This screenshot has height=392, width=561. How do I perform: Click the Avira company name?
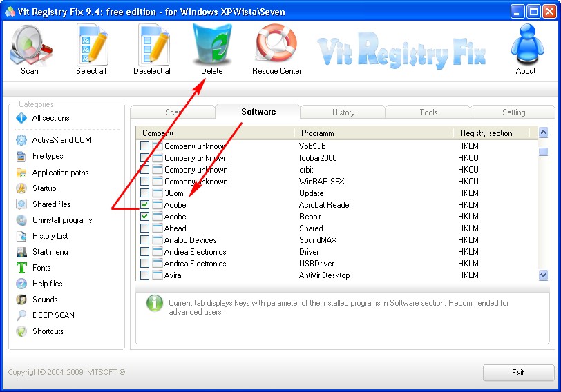click(173, 275)
